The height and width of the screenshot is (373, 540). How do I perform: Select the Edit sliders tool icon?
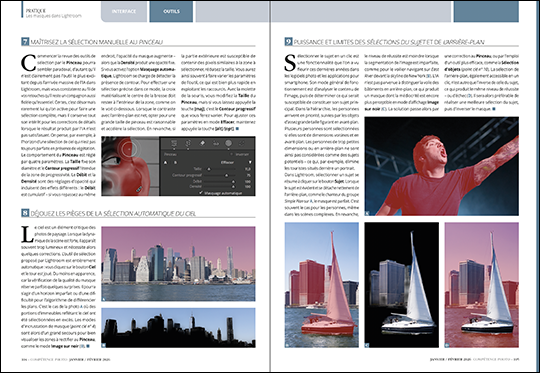174,143
